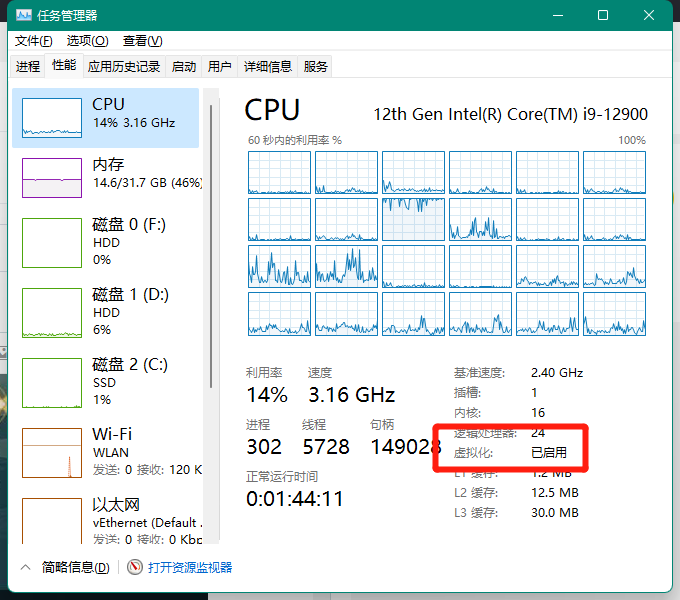Click the Resource Monitor icon

click(x=135, y=567)
